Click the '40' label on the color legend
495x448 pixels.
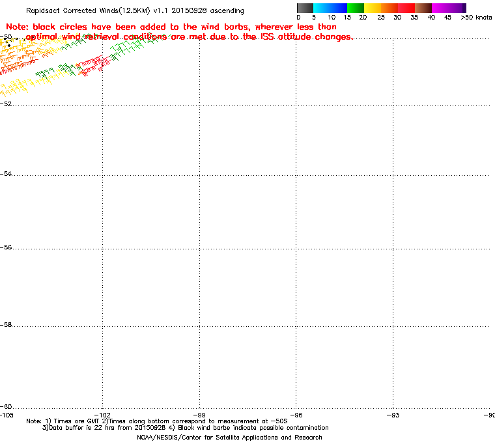pyautogui.click(x=431, y=18)
